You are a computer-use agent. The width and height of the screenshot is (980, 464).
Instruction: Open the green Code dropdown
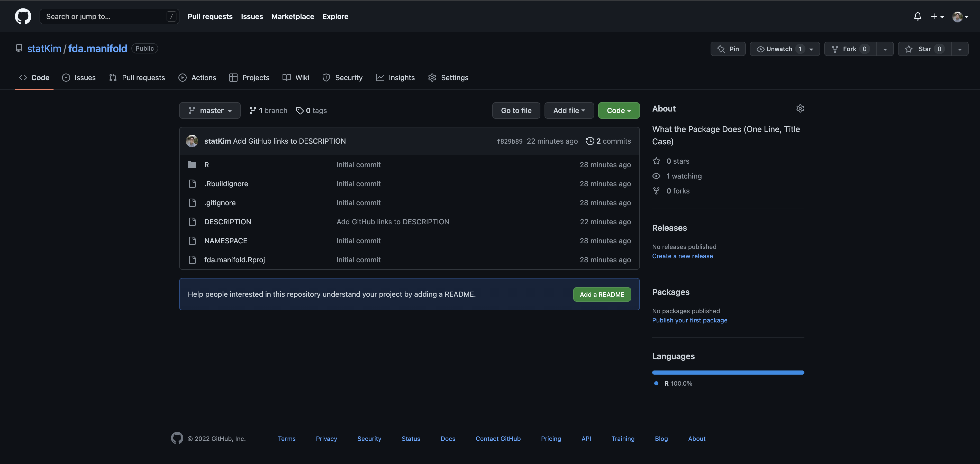tap(619, 110)
